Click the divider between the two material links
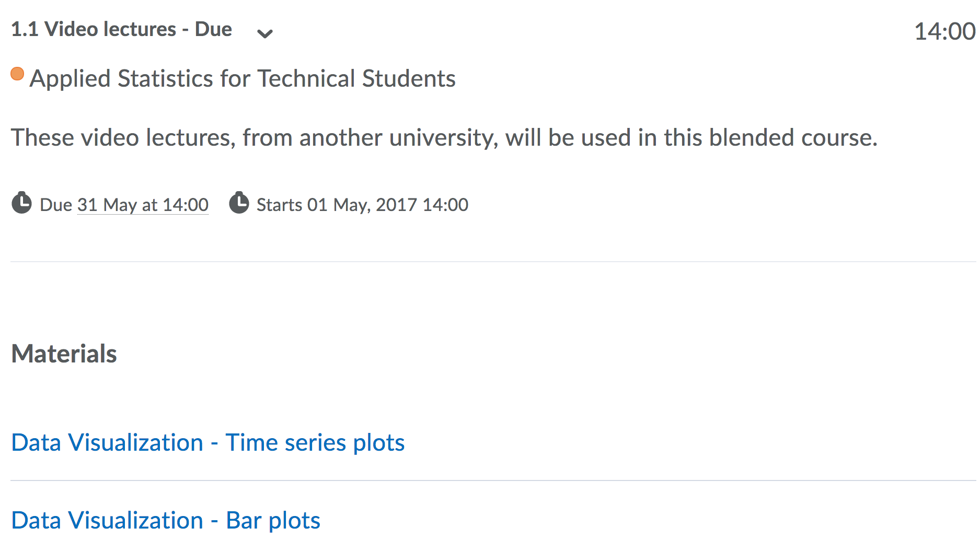 click(491, 480)
